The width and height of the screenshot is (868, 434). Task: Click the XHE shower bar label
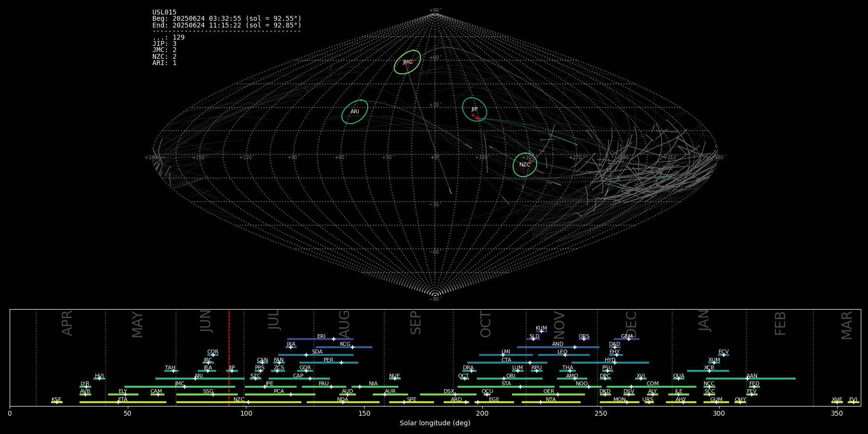(837, 400)
